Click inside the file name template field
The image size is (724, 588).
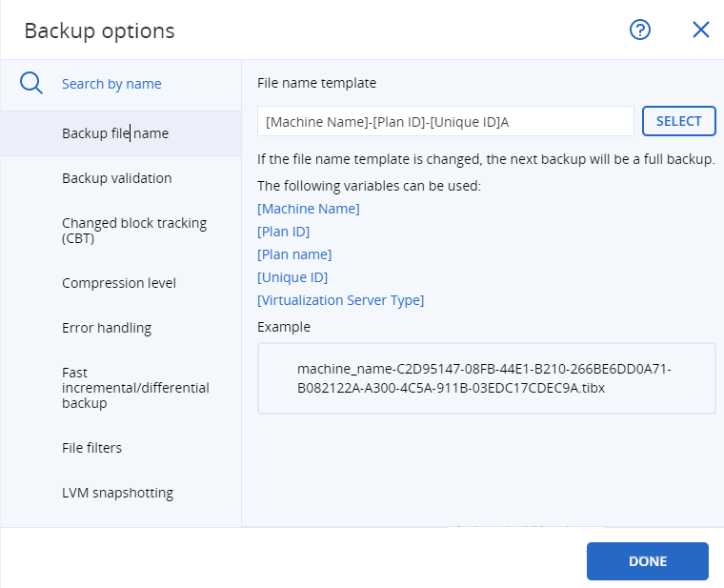click(446, 121)
